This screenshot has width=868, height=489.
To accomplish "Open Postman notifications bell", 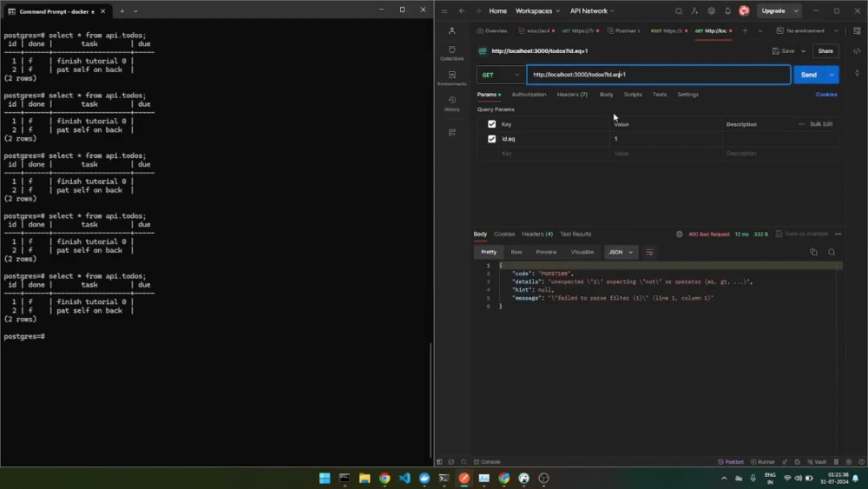I will point(727,11).
